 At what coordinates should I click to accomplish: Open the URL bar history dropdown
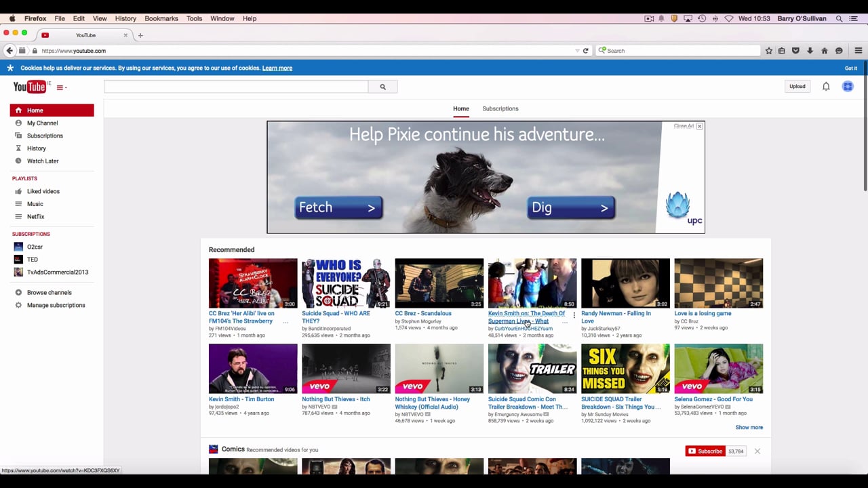click(x=577, y=51)
